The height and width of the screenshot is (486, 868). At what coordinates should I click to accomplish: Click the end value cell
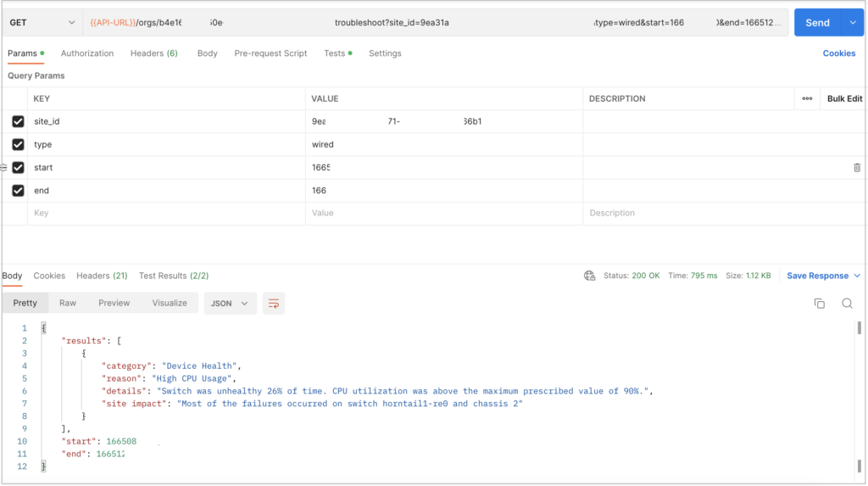click(444, 191)
